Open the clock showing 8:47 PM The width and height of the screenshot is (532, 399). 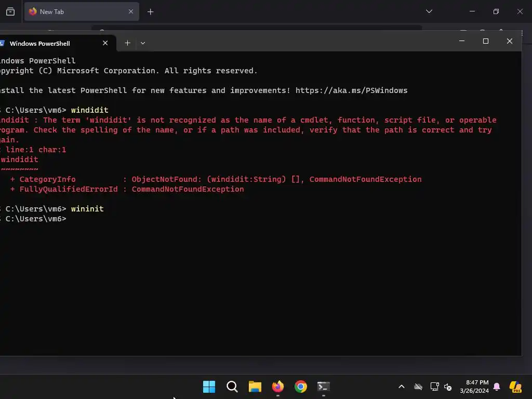(x=474, y=387)
